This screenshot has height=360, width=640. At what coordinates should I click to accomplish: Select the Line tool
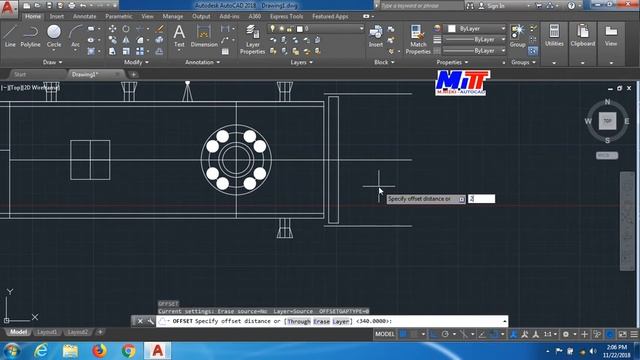point(10,36)
